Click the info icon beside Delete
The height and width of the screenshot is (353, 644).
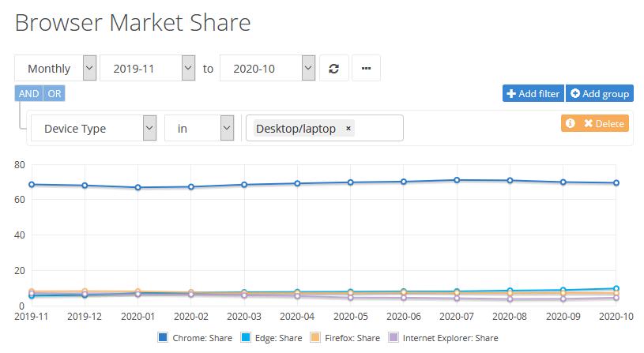coord(570,123)
